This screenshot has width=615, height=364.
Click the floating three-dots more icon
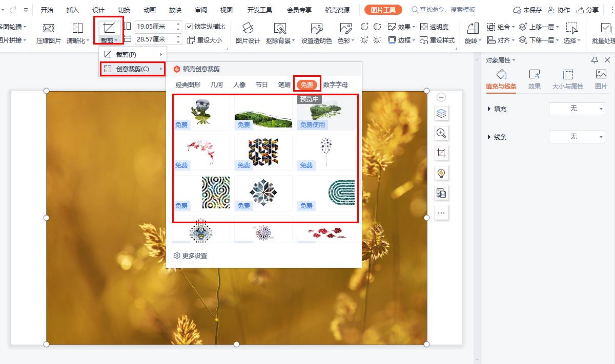tap(441, 213)
